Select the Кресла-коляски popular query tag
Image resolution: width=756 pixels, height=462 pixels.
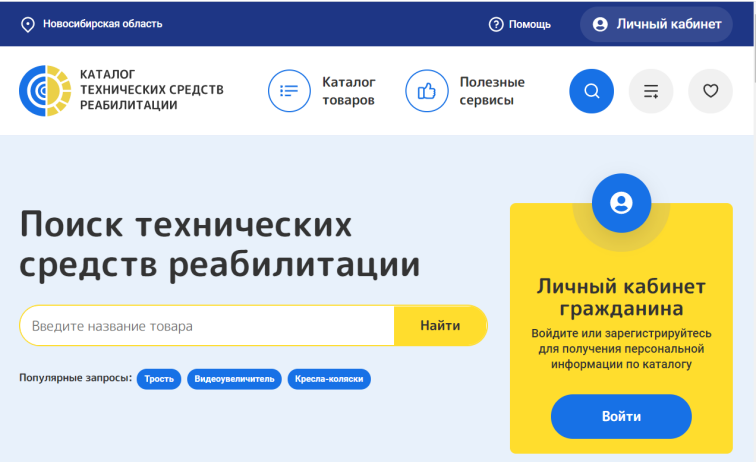329,379
